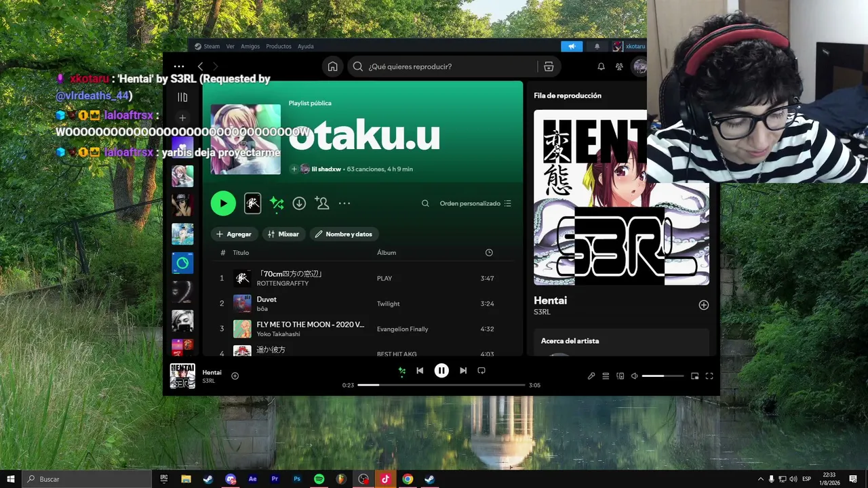This screenshot has width=868, height=488.
Task: Invite collaborators to the playlist
Action: tap(322, 203)
